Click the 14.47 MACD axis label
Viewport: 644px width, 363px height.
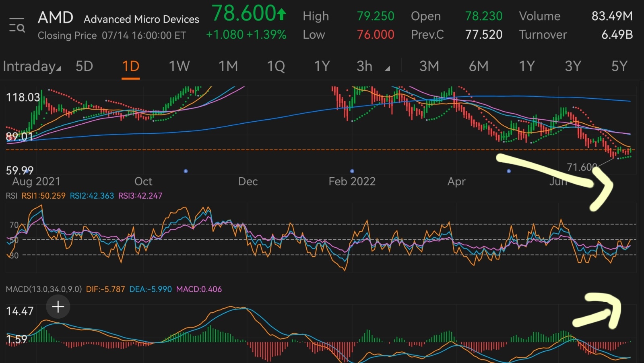[x=20, y=311]
